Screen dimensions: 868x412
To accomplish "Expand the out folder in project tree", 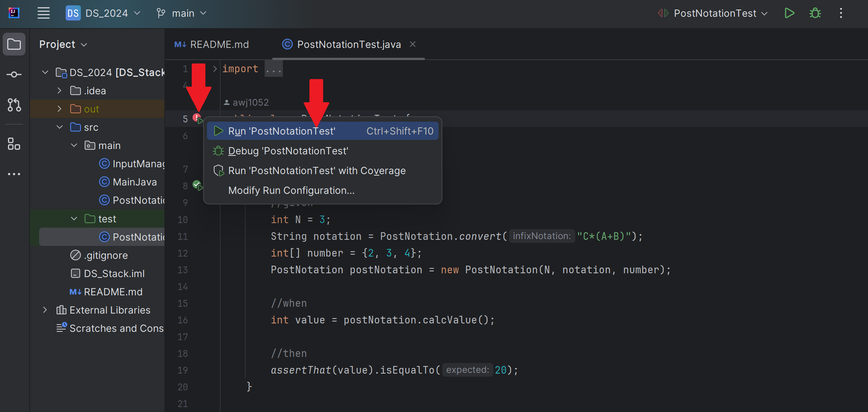I will pyautogui.click(x=60, y=109).
